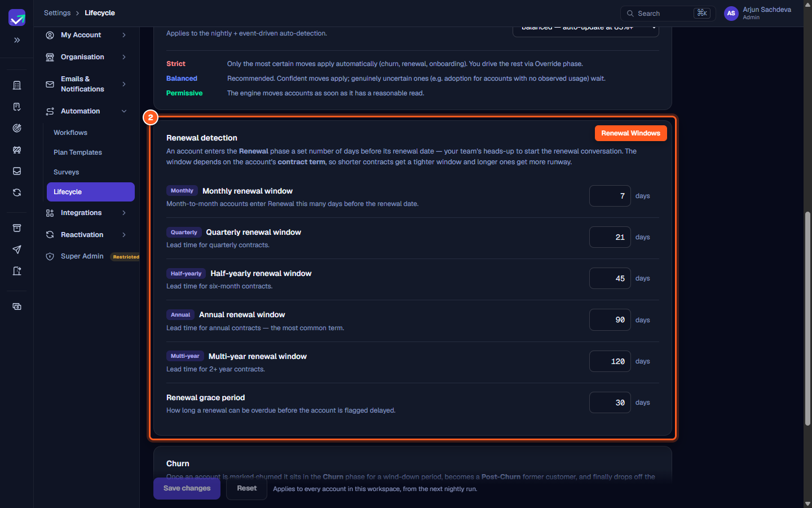Expand the Organisation section chevron
Screen dimensions: 812x508
tap(124, 57)
